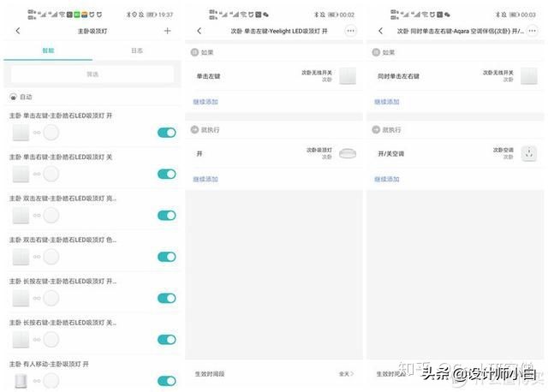Toggle 主卧 双击左键 automation switch
The height and width of the screenshot is (392, 548).
pos(167,215)
